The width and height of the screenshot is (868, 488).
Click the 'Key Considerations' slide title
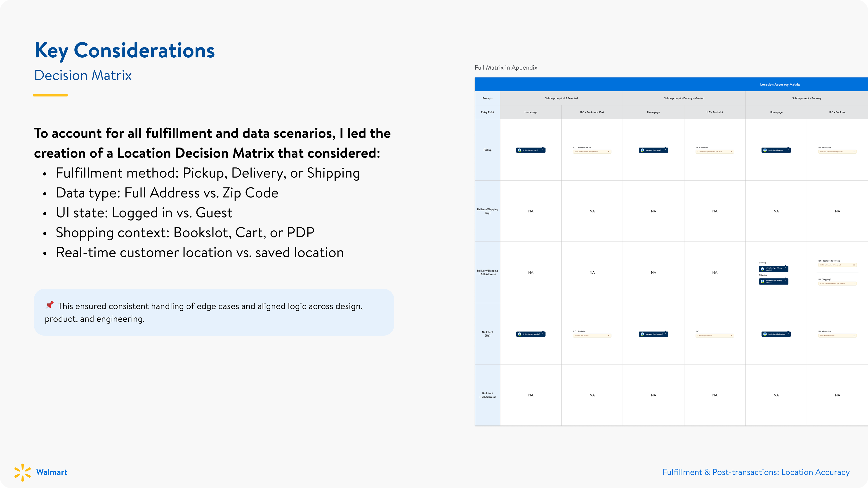pos(125,51)
